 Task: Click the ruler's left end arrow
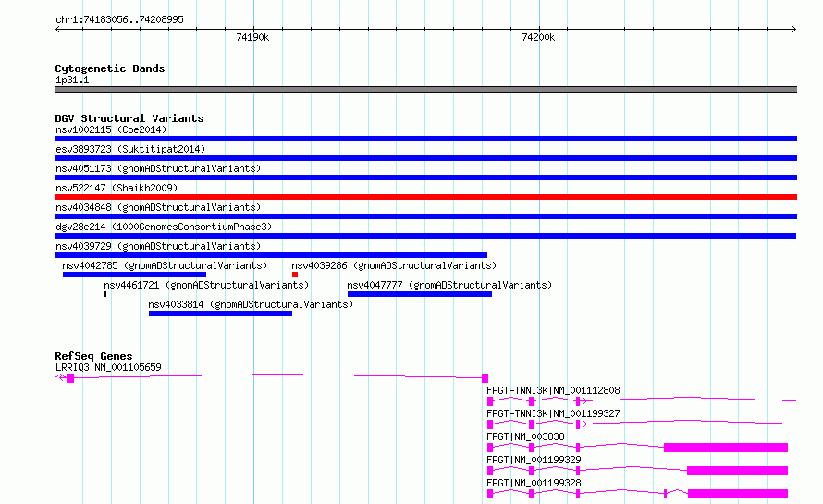point(57,30)
